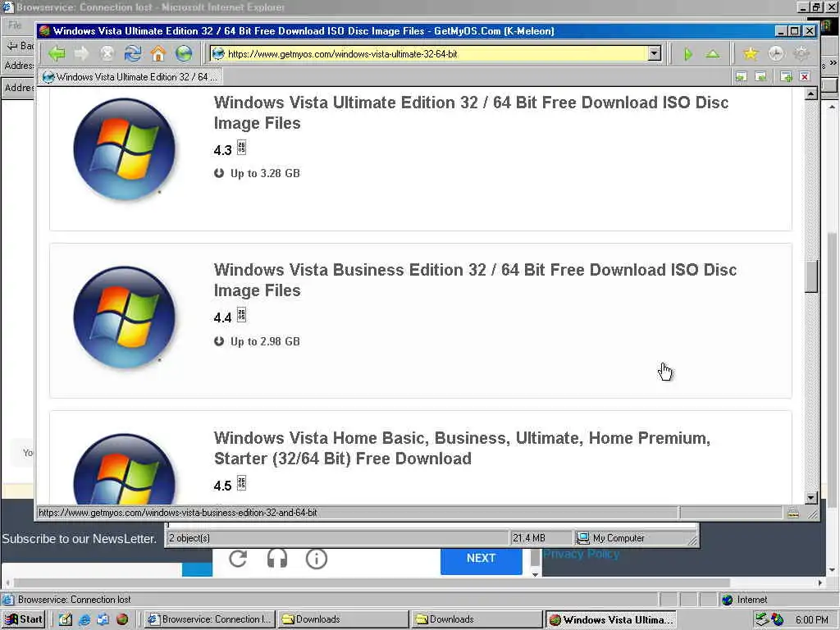The image size is (840, 630).
Task: Open the Home page icon
Action: click(x=158, y=53)
